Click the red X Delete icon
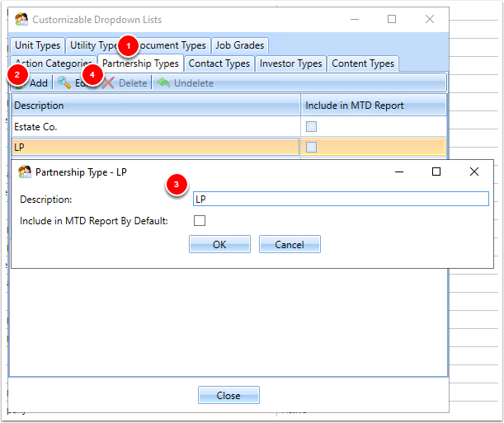504x423 pixels. tap(108, 82)
